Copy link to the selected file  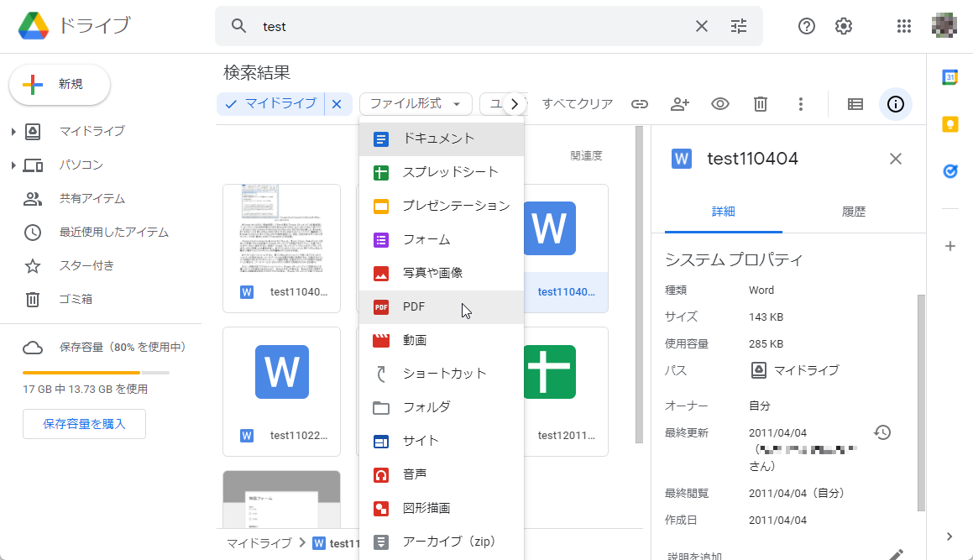(639, 104)
